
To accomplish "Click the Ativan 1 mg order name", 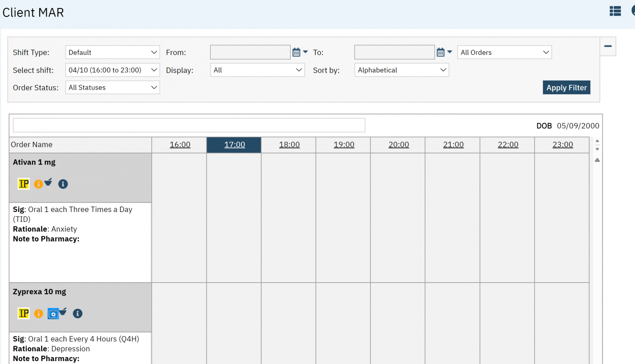I will [x=34, y=162].
